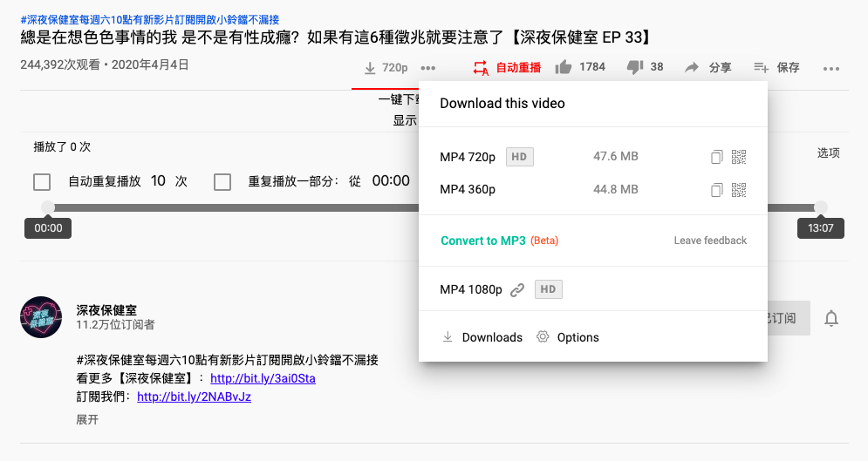The image size is (868, 461).
Task: Click the 11.2万位订阅者 subscriber count
Action: click(116, 325)
